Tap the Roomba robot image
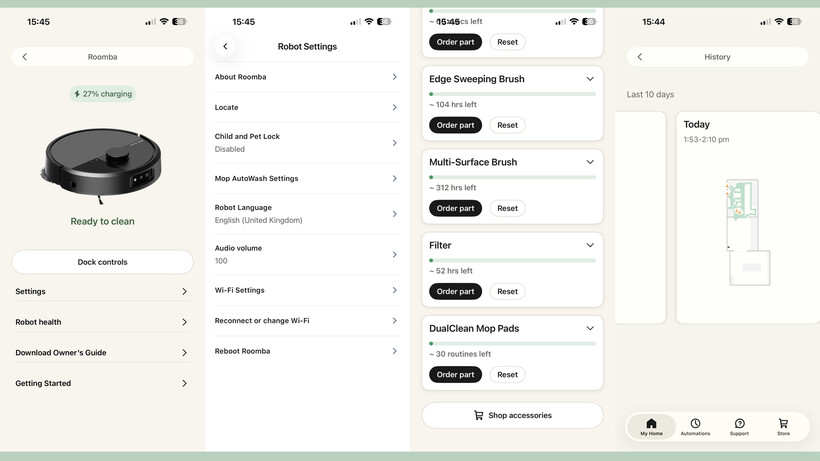 tap(102, 164)
